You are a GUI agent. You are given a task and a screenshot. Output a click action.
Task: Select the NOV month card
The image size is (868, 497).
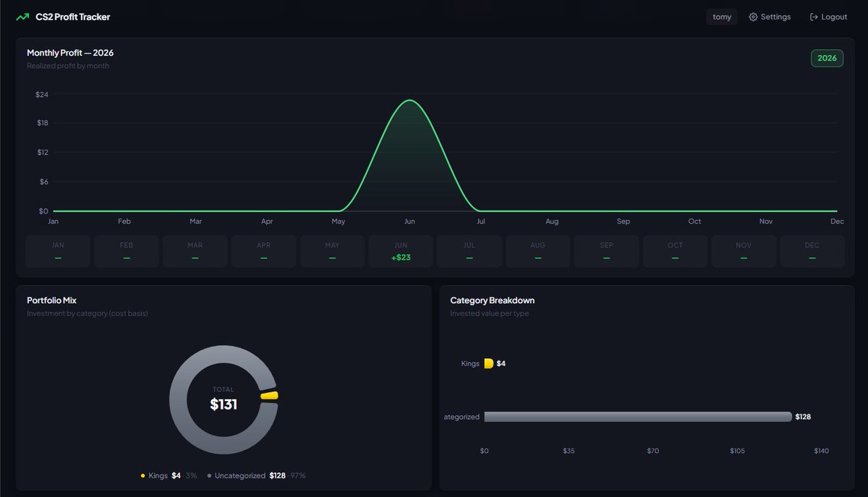pyautogui.click(x=744, y=251)
